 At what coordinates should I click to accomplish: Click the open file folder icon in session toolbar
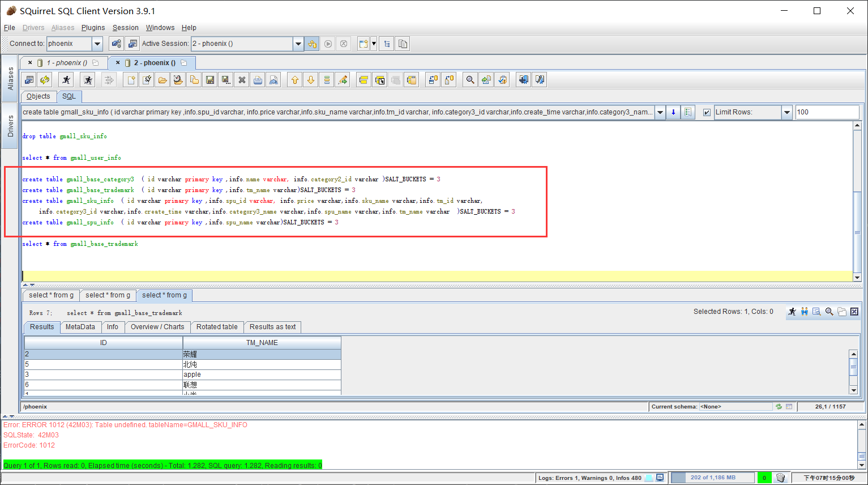[163, 80]
